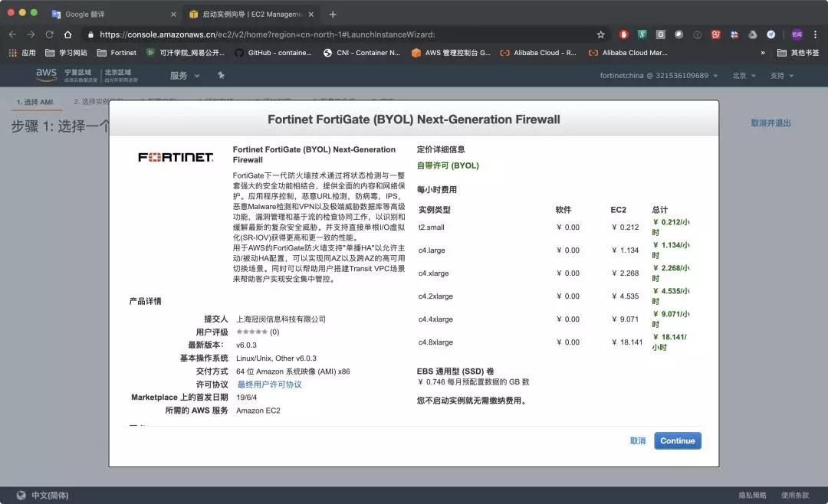This screenshot has height=504, width=828.
Task: Go back to the previous page
Action: (x=13, y=34)
